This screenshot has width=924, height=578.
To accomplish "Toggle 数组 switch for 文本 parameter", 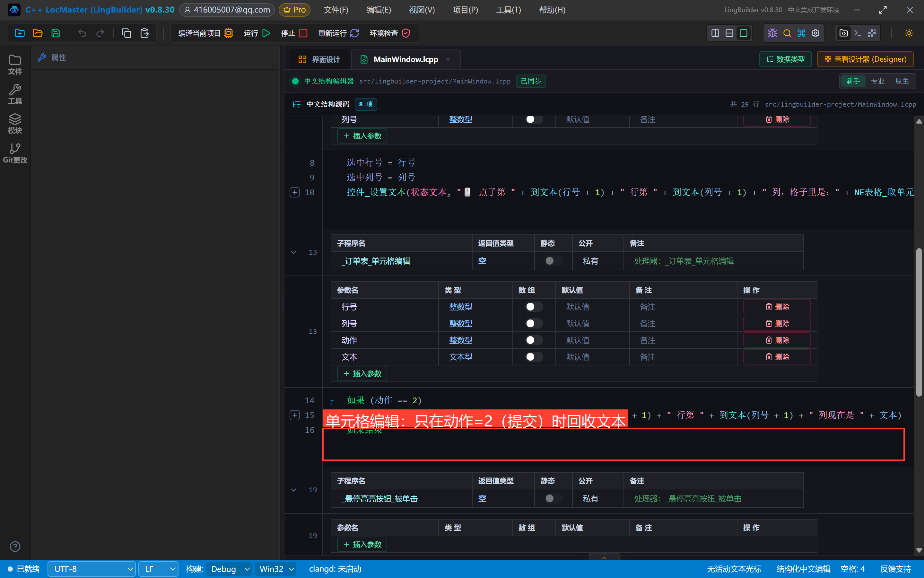I will coord(534,357).
